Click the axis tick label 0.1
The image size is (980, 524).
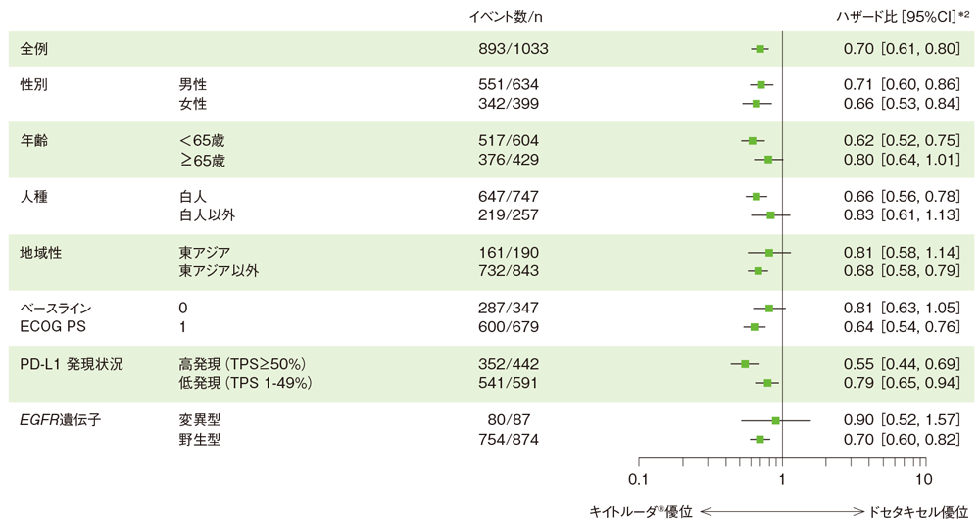(x=639, y=480)
